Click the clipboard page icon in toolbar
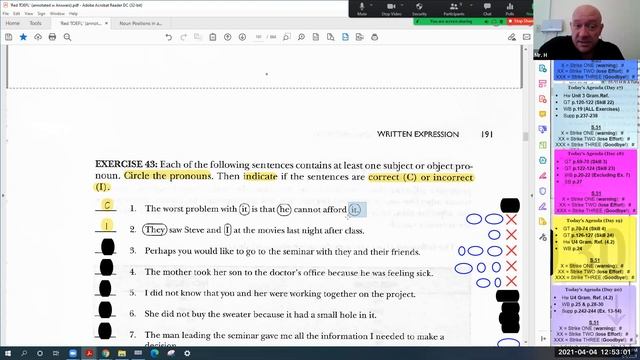This screenshot has height=360, width=640. click(x=213, y=37)
